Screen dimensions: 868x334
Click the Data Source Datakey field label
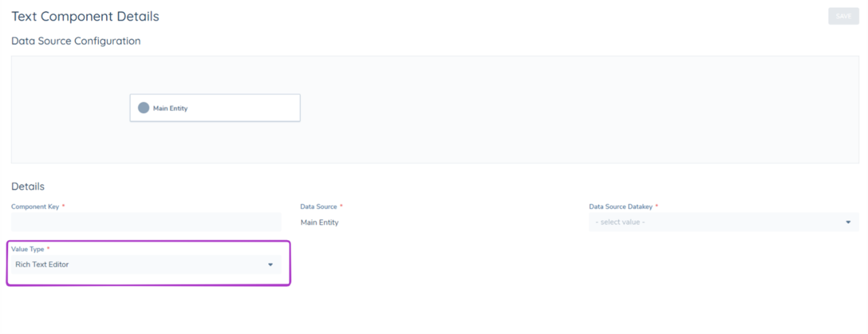(x=621, y=206)
